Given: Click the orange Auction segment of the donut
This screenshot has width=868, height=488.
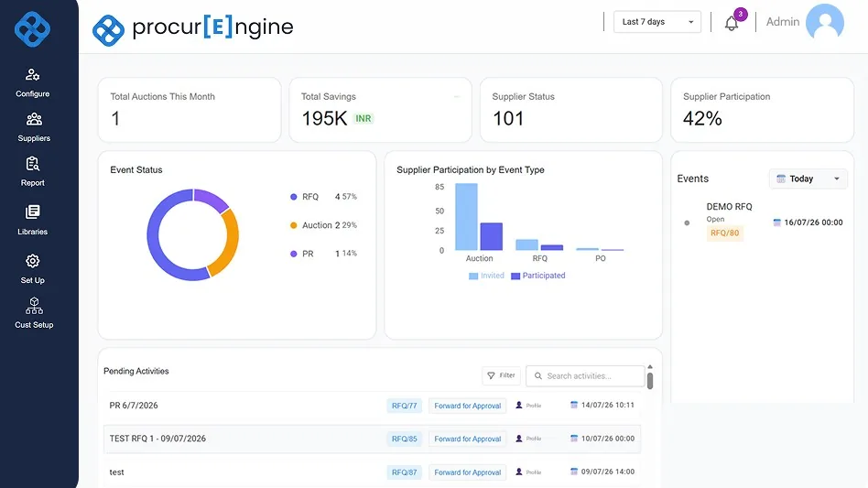Looking at the screenshot, I should [231, 244].
